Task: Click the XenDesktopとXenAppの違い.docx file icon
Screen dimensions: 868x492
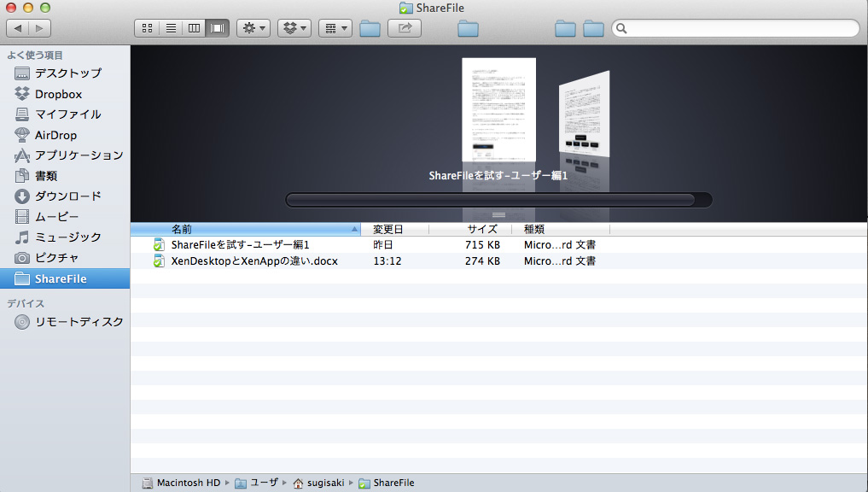Action: pos(159,261)
